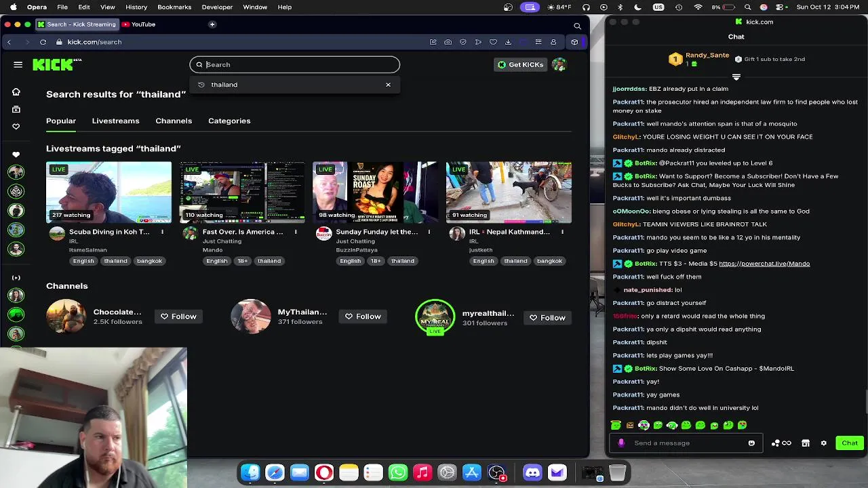Open Following via the sidebar heart icon
Image resolution: width=868 pixels, height=488 pixels.
(16, 126)
